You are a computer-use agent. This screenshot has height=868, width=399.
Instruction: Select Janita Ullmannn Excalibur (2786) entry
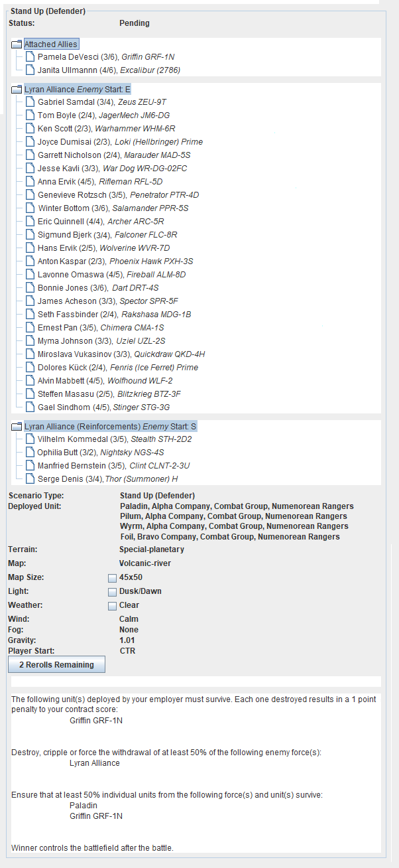[109, 70]
